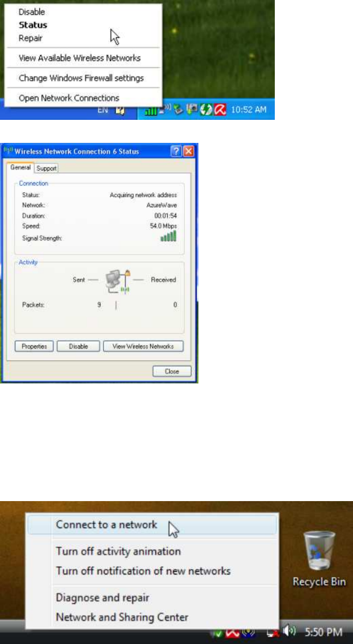Open the Recycle Bin desktop icon
This screenshot has width=353, height=644.
click(319, 558)
